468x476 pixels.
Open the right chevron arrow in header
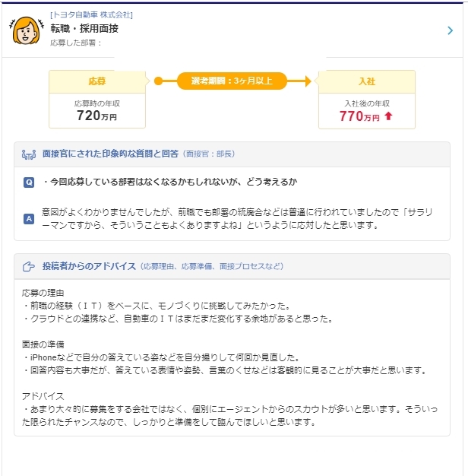coord(450,30)
